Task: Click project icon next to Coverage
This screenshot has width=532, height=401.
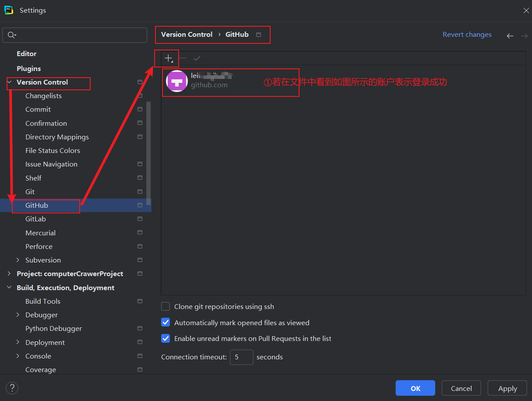Action: coord(140,369)
